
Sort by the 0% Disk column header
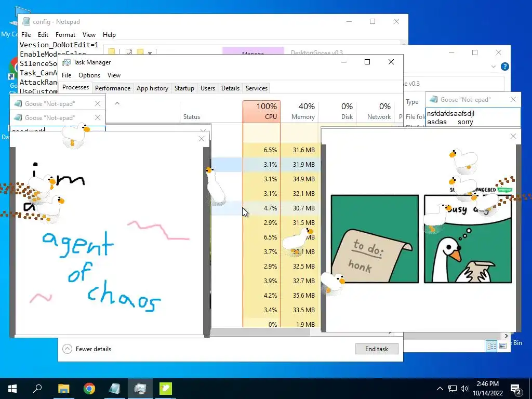point(338,111)
